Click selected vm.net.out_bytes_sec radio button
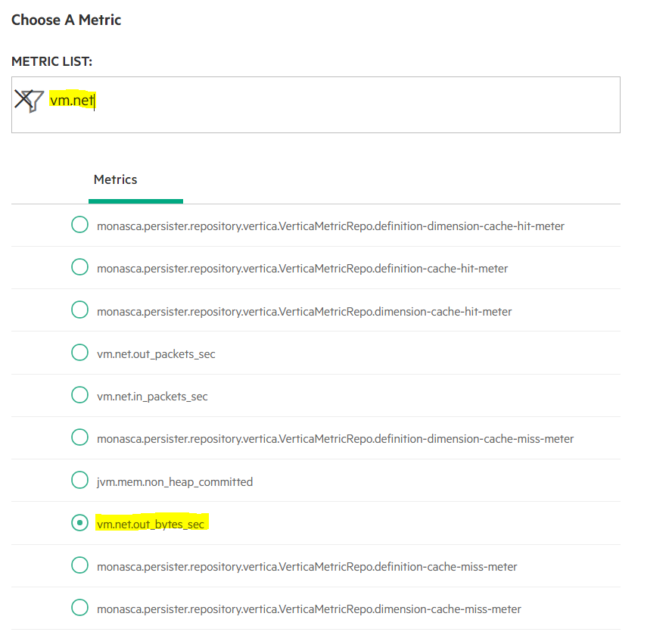 coord(79,523)
